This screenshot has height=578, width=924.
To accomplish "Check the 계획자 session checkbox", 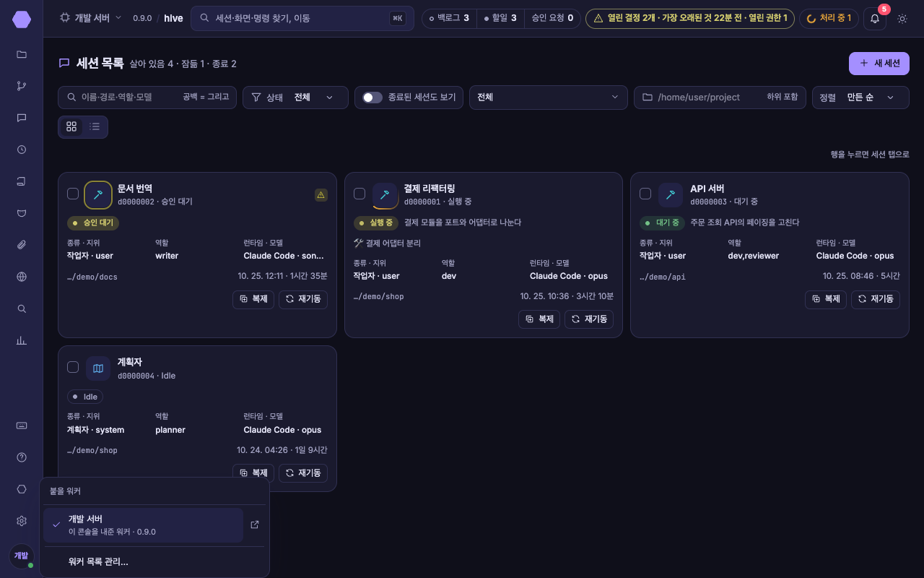I will 73,367.
